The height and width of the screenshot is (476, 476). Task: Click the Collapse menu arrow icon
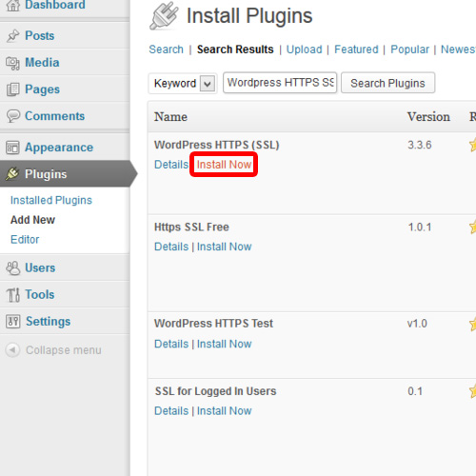click(x=12, y=350)
